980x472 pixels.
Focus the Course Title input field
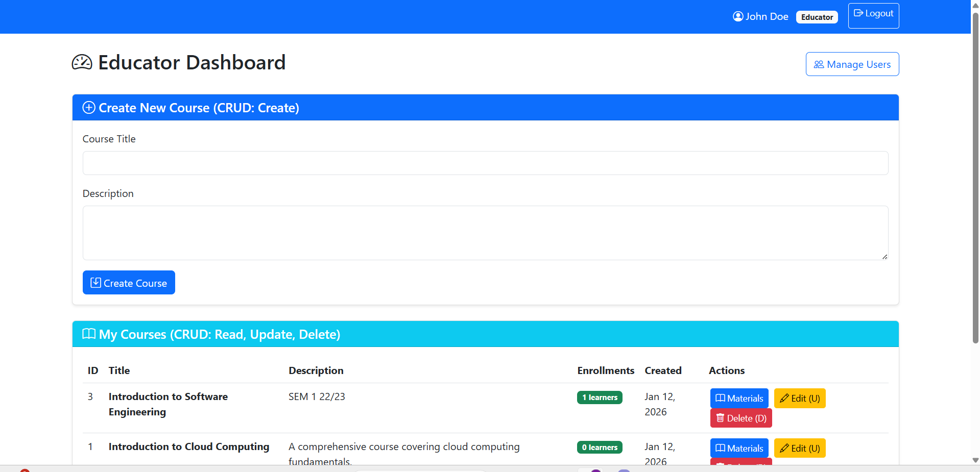pos(485,163)
